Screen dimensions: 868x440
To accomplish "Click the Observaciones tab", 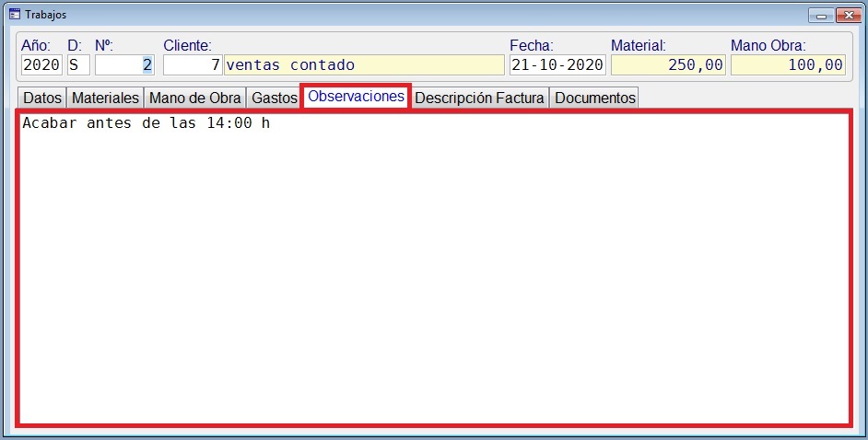I will [x=356, y=97].
